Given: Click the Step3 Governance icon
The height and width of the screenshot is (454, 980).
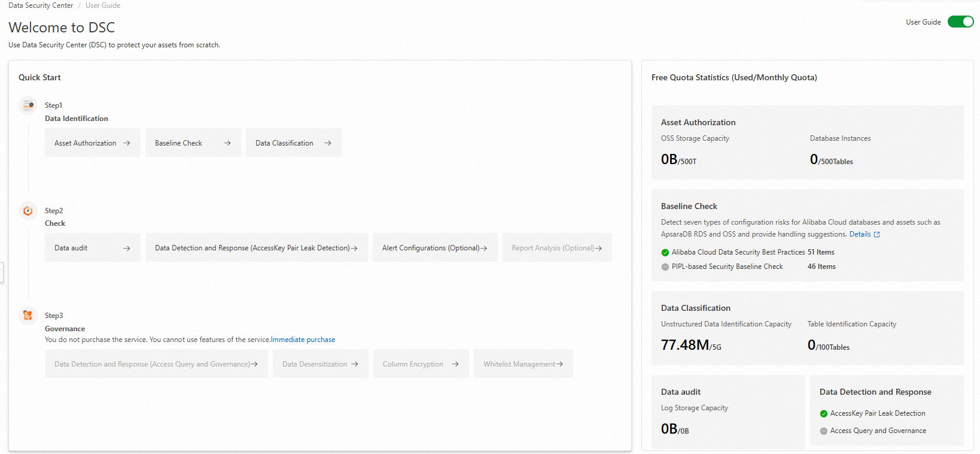Looking at the screenshot, I should coord(28,315).
